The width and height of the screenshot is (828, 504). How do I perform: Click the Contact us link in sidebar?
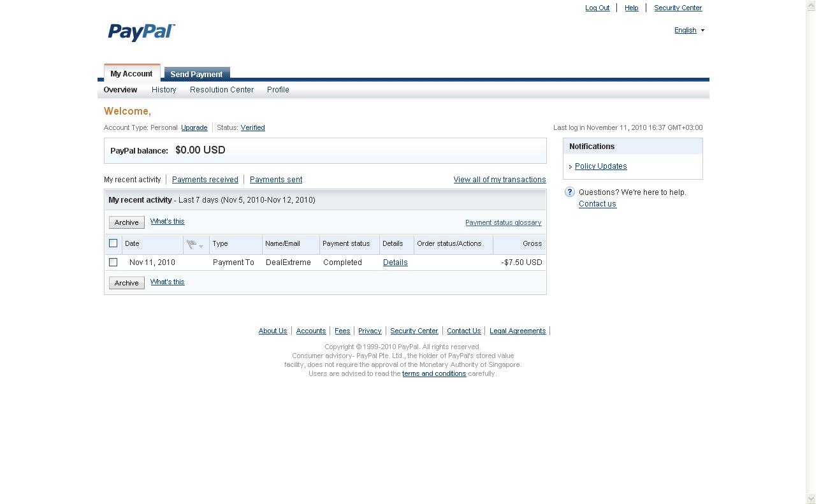tap(597, 204)
